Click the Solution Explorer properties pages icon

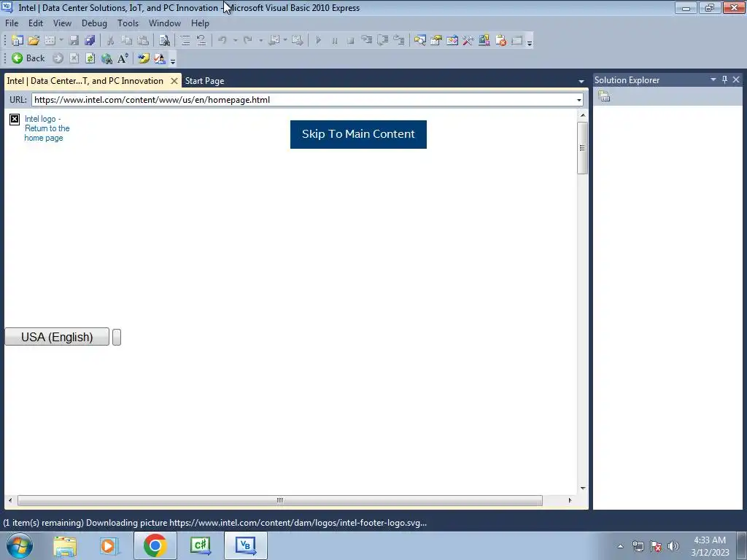tap(604, 96)
